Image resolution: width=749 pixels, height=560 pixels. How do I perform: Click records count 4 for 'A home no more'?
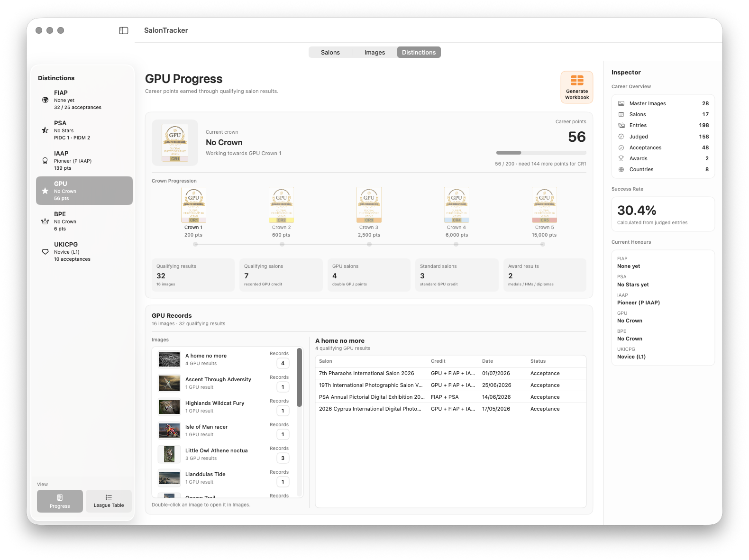coord(283,363)
